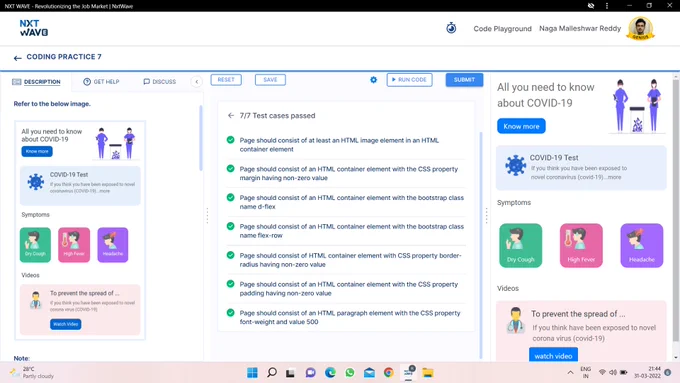The height and width of the screenshot is (383, 680).
Task: Click watch video button in preview output
Action: (x=553, y=355)
